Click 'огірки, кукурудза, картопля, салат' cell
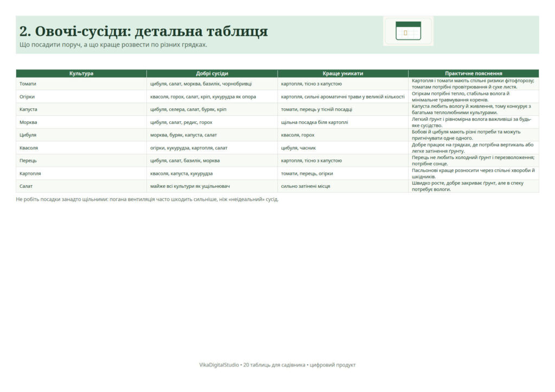 (212, 148)
